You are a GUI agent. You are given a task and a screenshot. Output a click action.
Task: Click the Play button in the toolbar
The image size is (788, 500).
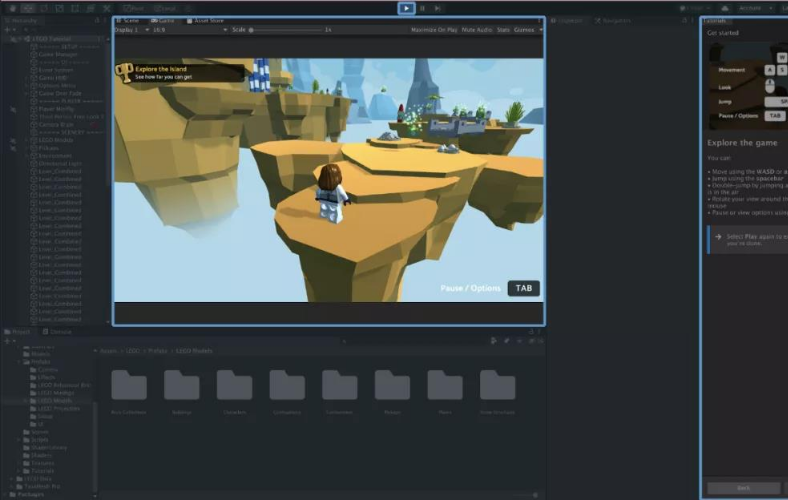point(406,8)
